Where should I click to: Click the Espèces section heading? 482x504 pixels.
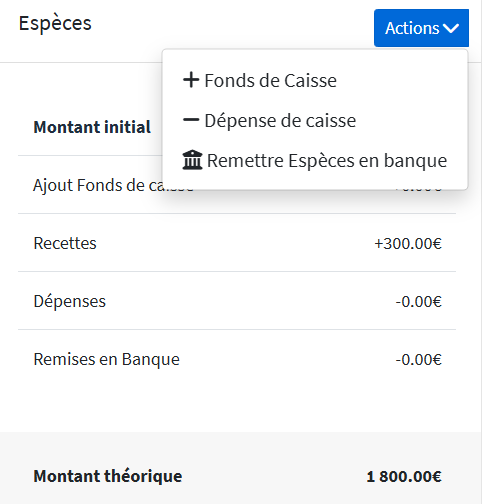pyautogui.click(x=55, y=23)
